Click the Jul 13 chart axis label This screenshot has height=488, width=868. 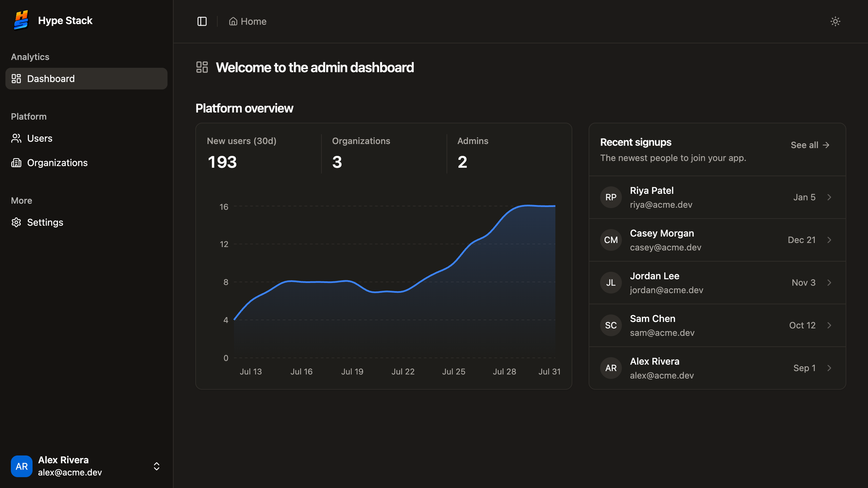pos(251,372)
